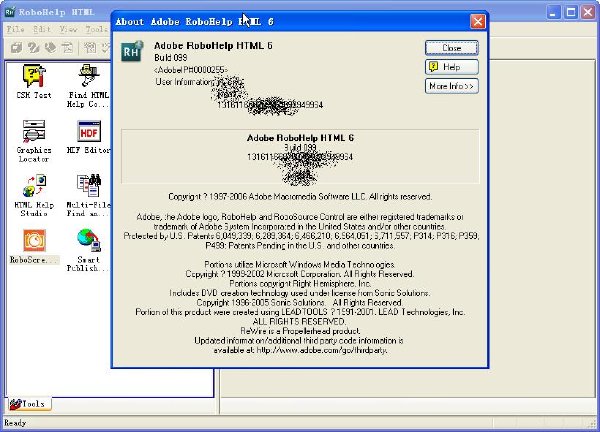Click the boxed 'Adobe RoboHelp HTML 6' heading
Image resolution: width=600 pixels, height=432 pixels.
pos(300,138)
